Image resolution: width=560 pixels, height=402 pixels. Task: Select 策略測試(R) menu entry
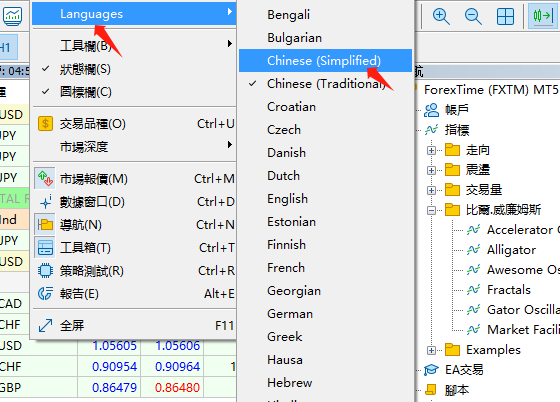[x=134, y=271]
